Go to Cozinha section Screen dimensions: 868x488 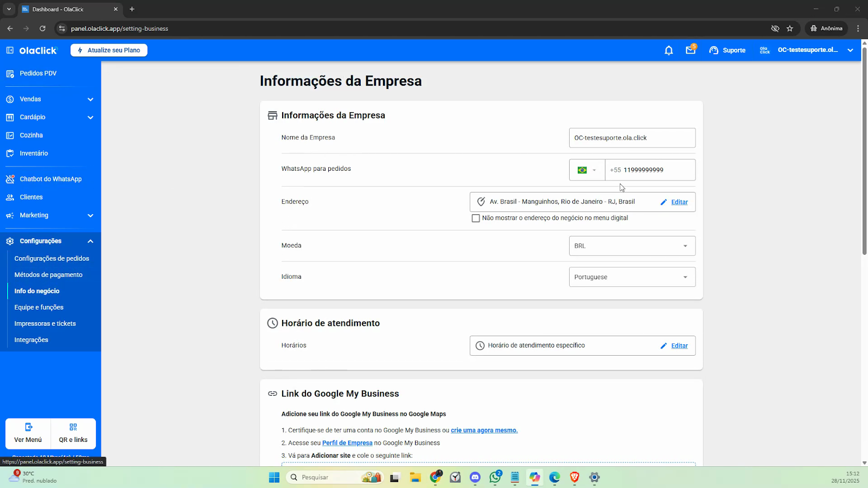tap(31, 136)
